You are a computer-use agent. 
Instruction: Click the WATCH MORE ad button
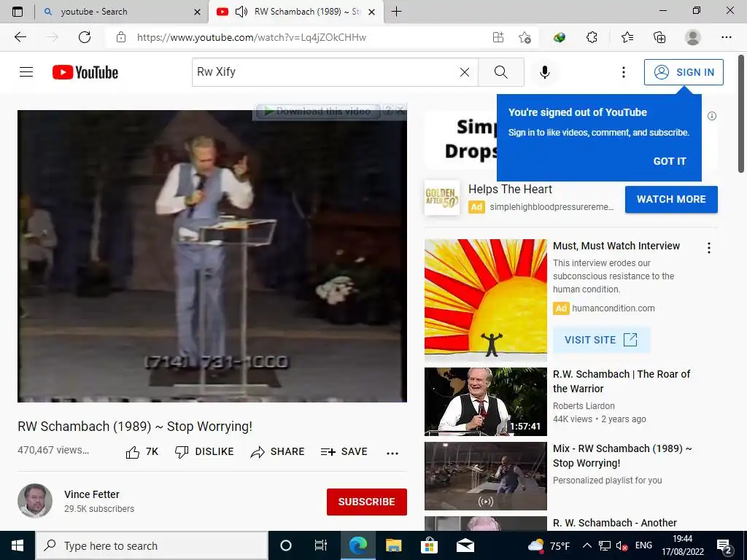(x=671, y=199)
